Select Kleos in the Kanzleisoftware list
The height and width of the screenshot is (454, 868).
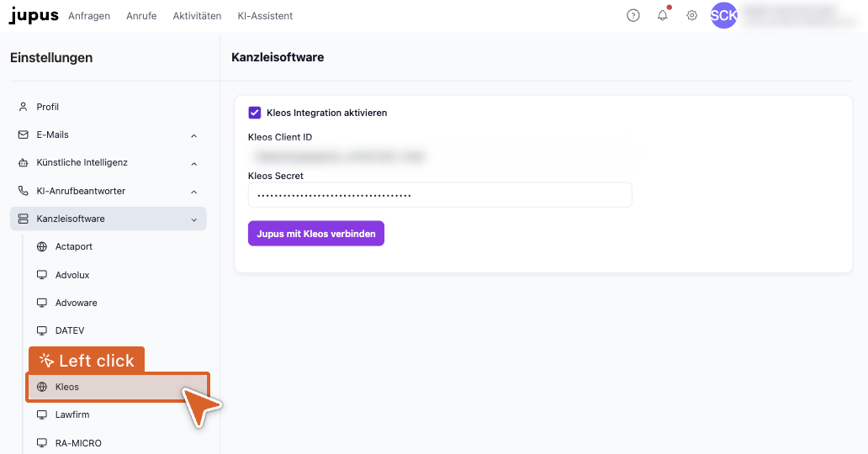(x=118, y=387)
